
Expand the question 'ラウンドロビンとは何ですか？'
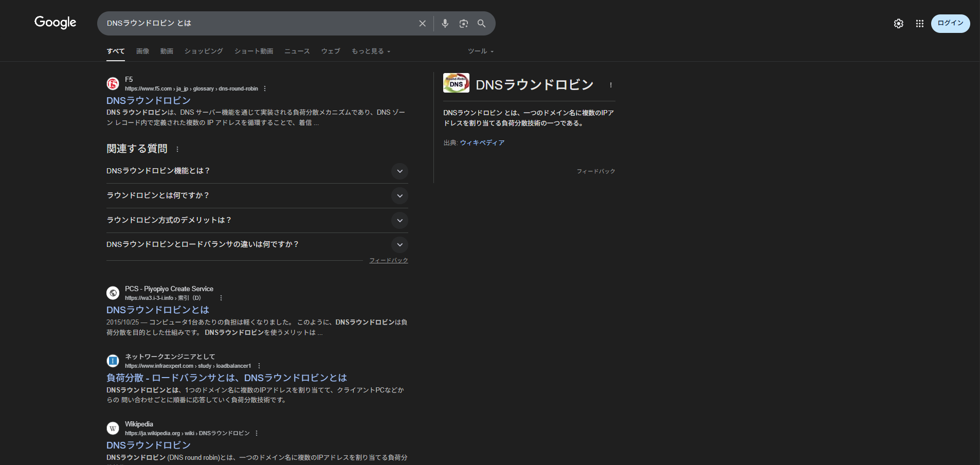(x=400, y=196)
